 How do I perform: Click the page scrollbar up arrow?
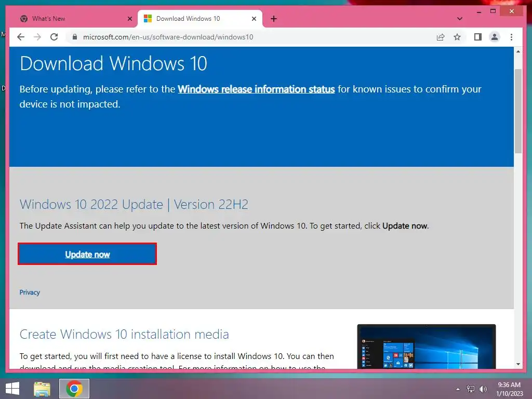click(x=518, y=51)
